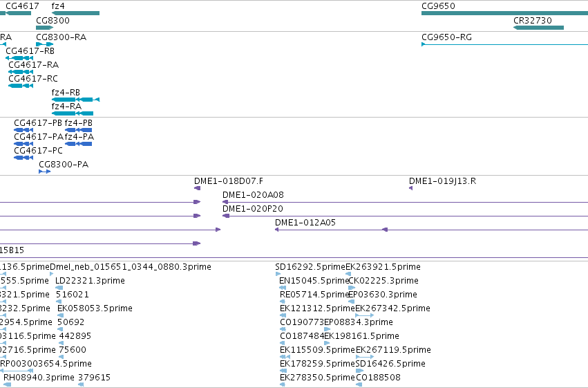The height and width of the screenshot is (388, 588).
Task: Open the EK115509.5prime EST
Action: [285, 357]
